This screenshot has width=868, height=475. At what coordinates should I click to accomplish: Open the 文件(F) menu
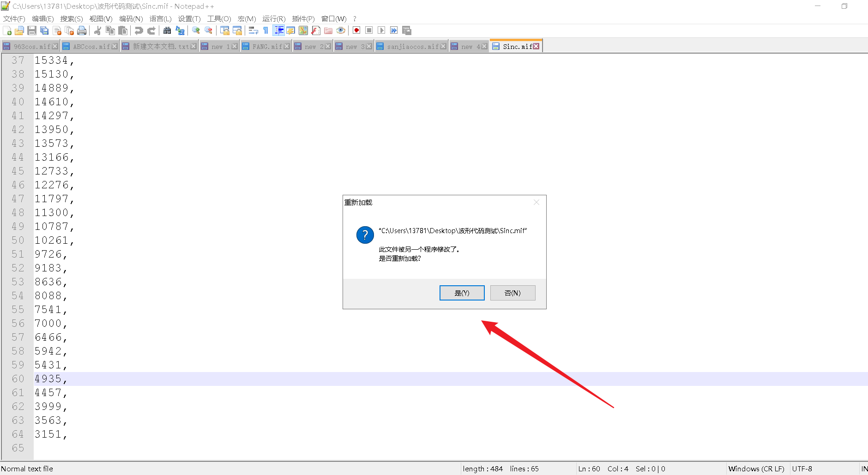pos(14,18)
